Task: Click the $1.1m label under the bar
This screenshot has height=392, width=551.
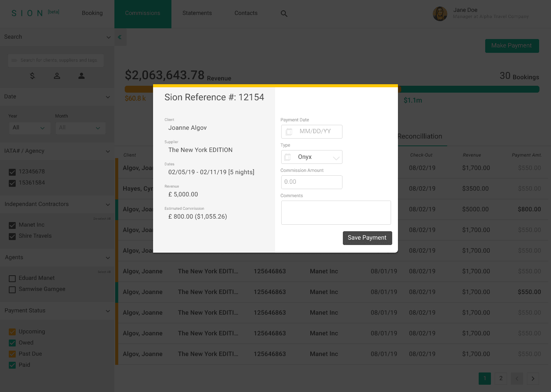Action: (413, 100)
